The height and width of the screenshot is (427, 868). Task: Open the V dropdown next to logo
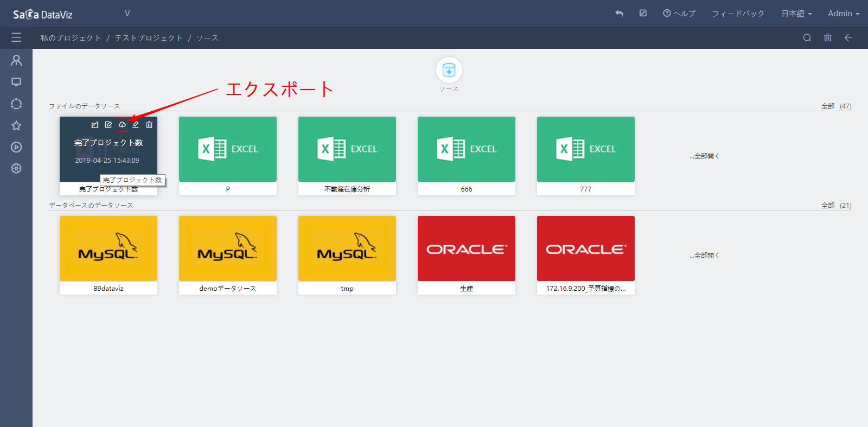point(127,14)
